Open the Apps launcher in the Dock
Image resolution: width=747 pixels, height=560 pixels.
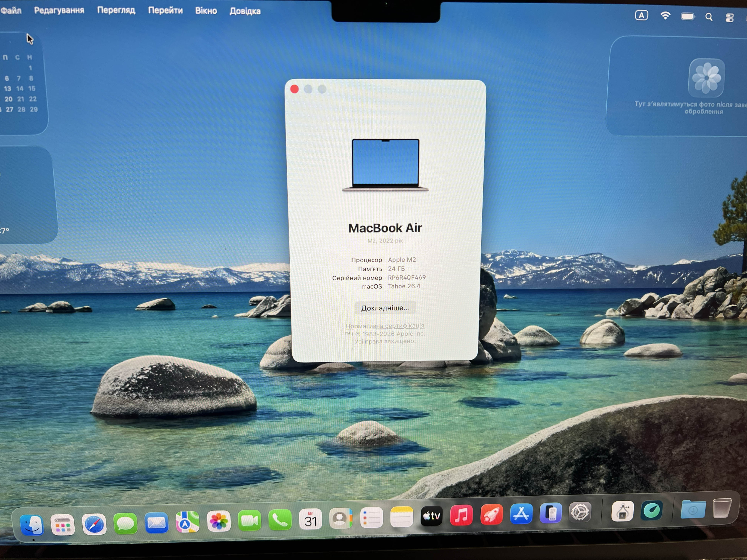(x=63, y=525)
